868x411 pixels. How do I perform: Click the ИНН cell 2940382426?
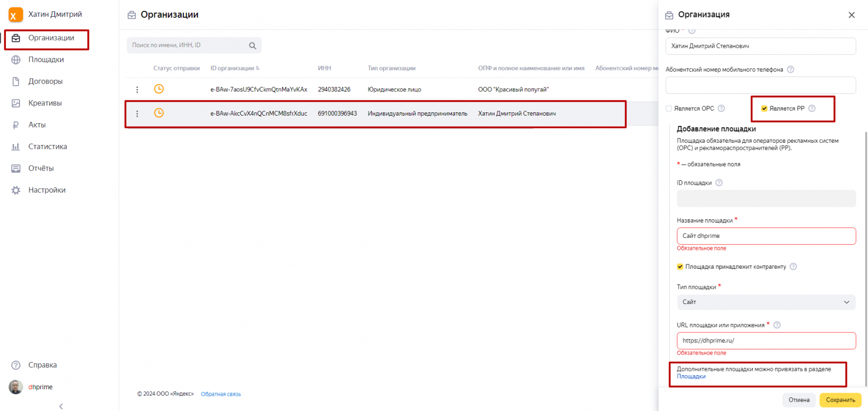point(334,90)
